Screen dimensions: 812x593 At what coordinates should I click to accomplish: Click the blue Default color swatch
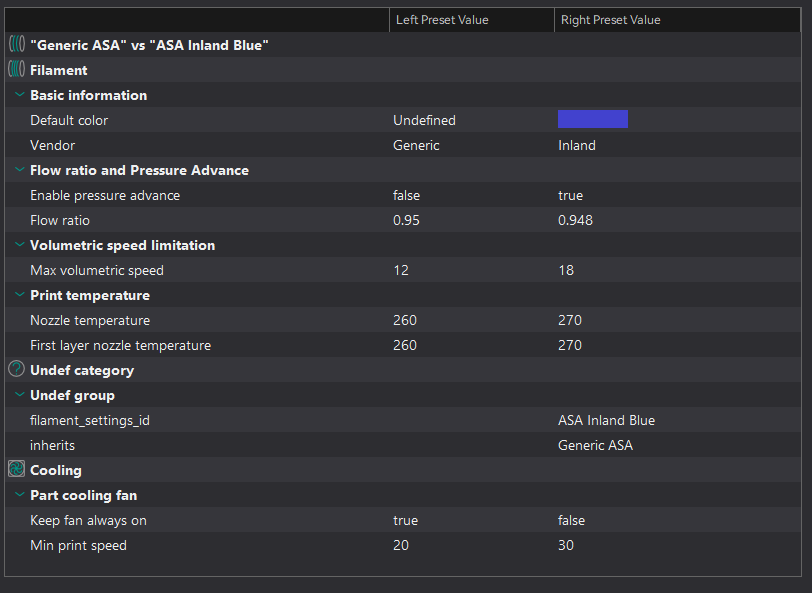pyautogui.click(x=593, y=119)
